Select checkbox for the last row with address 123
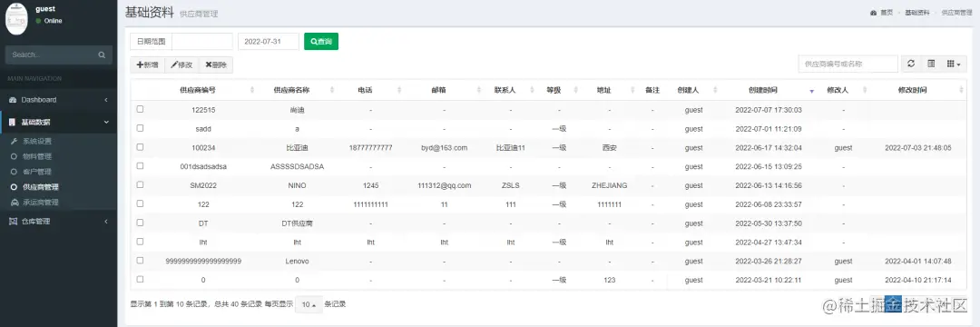This screenshot has width=980, height=327. click(140, 279)
